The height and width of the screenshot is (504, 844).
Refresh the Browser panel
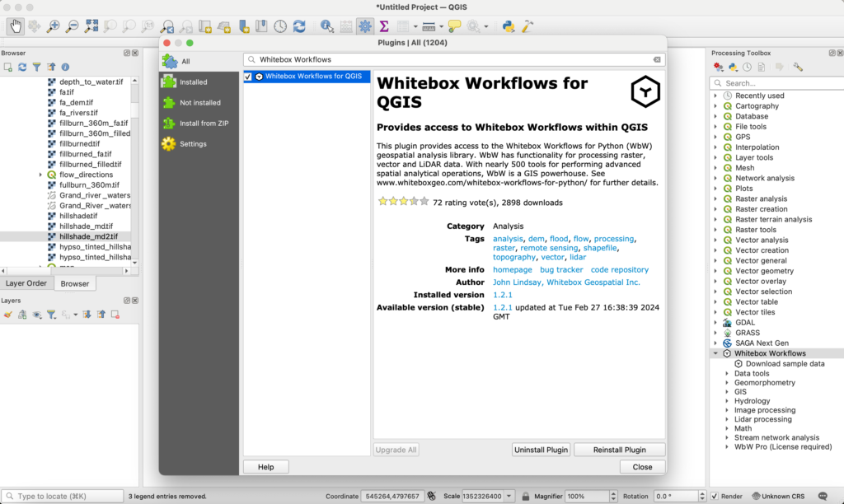click(x=22, y=67)
